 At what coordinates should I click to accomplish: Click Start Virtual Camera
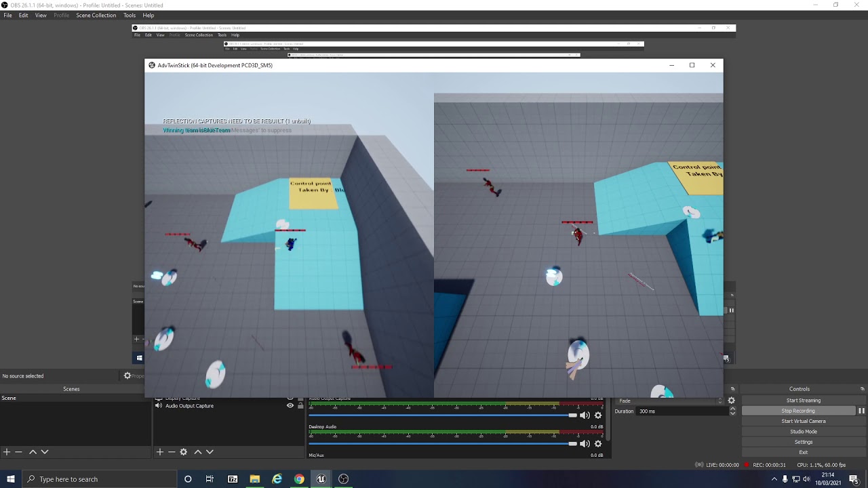(x=804, y=421)
